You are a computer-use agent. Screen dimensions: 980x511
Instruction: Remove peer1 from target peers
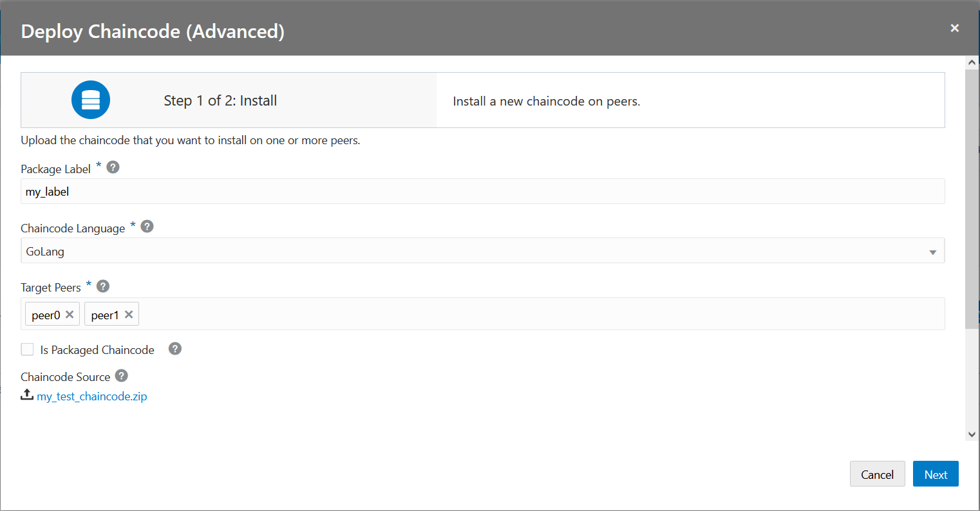(x=129, y=315)
